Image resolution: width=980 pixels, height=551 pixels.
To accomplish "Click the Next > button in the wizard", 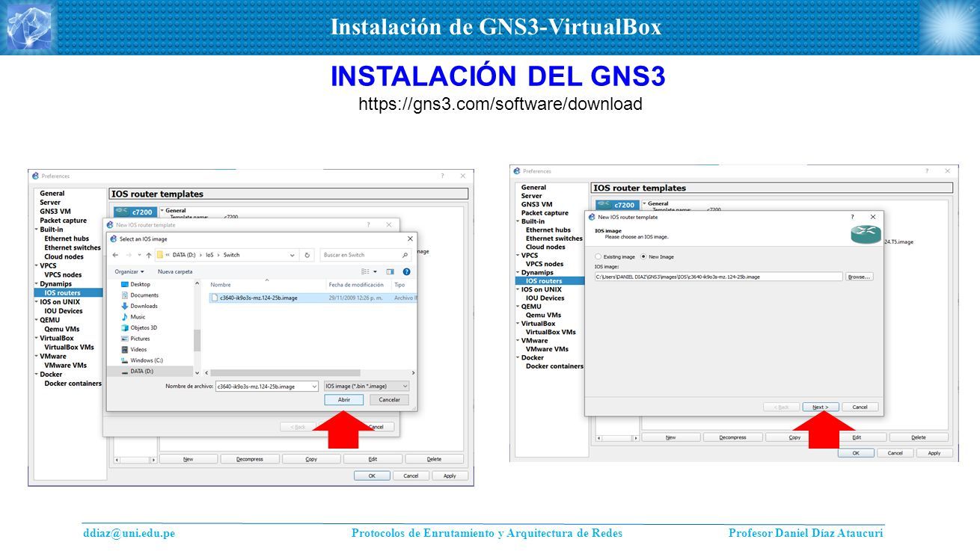I will point(821,407).
